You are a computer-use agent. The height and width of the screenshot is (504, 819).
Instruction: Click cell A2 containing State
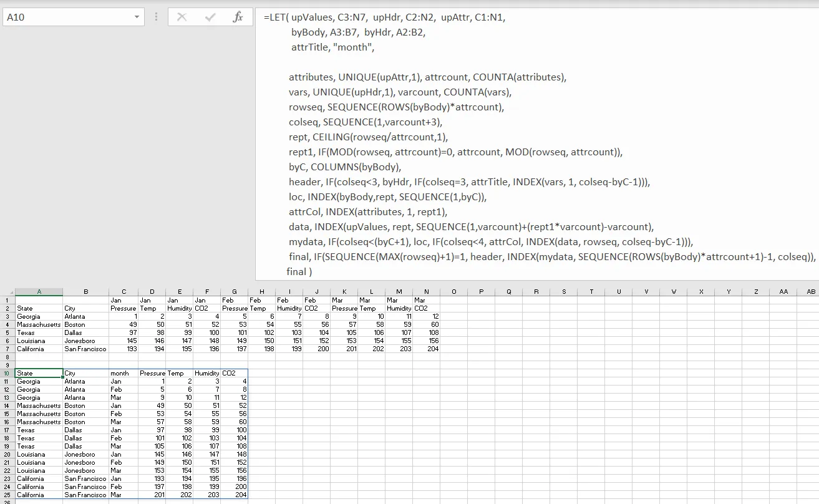click(39, 308)
